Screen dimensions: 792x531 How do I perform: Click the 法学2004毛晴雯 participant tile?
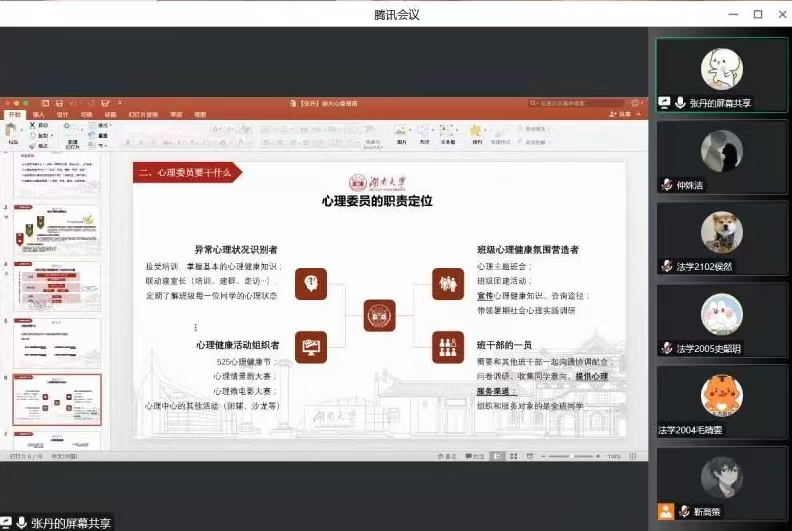[x=720, y=402]
